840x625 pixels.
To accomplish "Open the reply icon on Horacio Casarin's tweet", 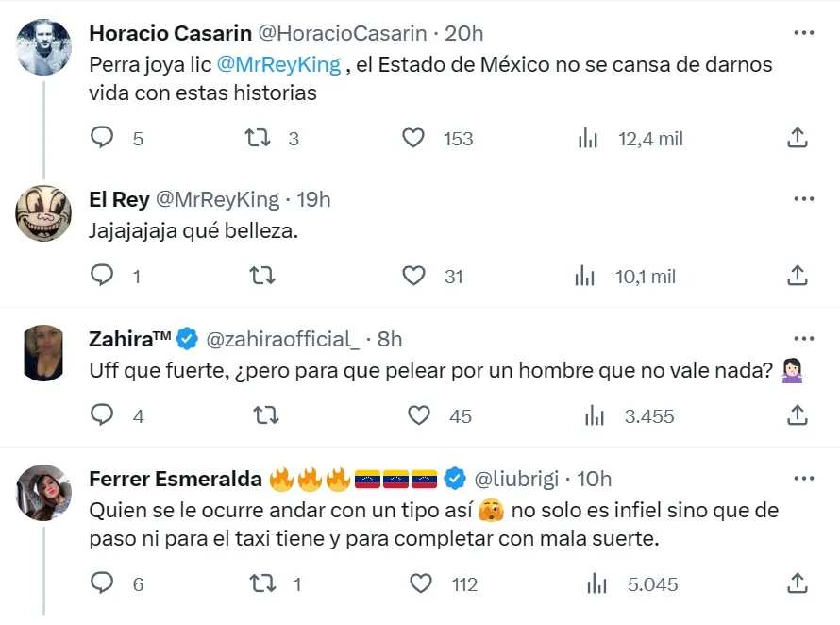I will pos(101,138).
